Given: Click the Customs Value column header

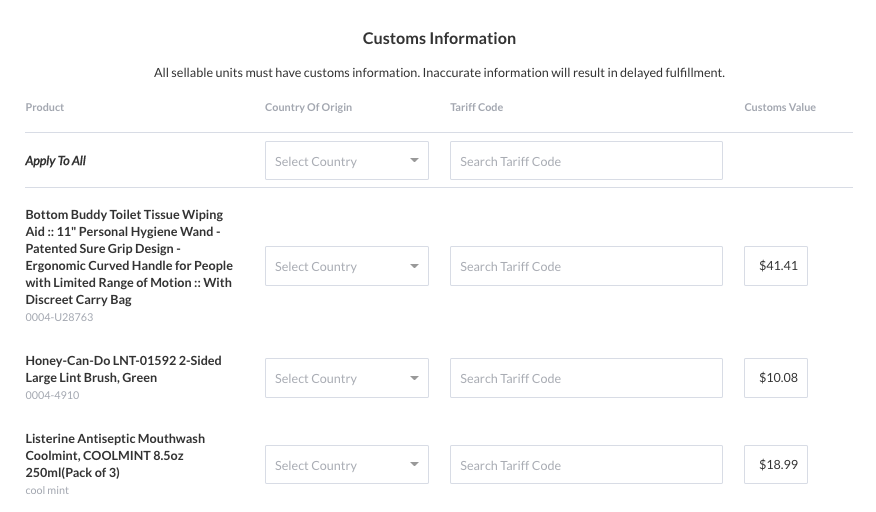Looking at the screenshot, I should click(x=780, y=107).
